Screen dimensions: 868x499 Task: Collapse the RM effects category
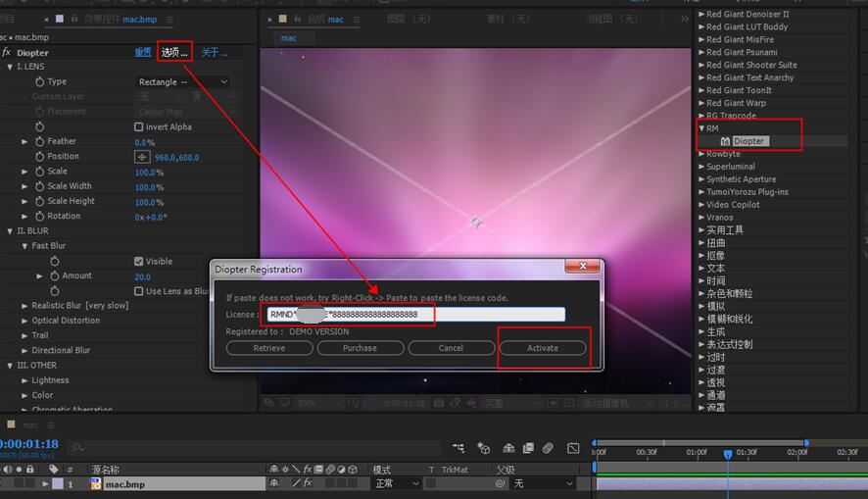click(x=701, y=128)
